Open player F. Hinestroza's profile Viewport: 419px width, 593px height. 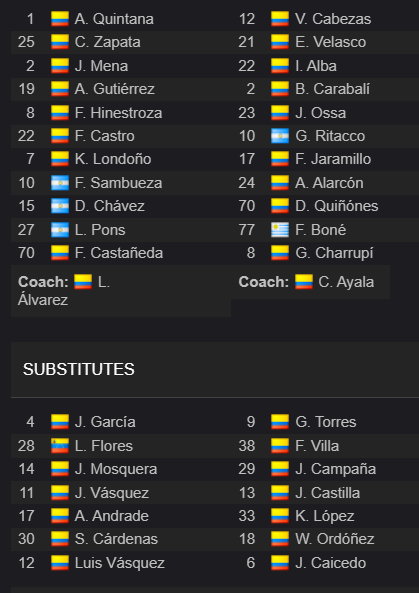point(118,113)
